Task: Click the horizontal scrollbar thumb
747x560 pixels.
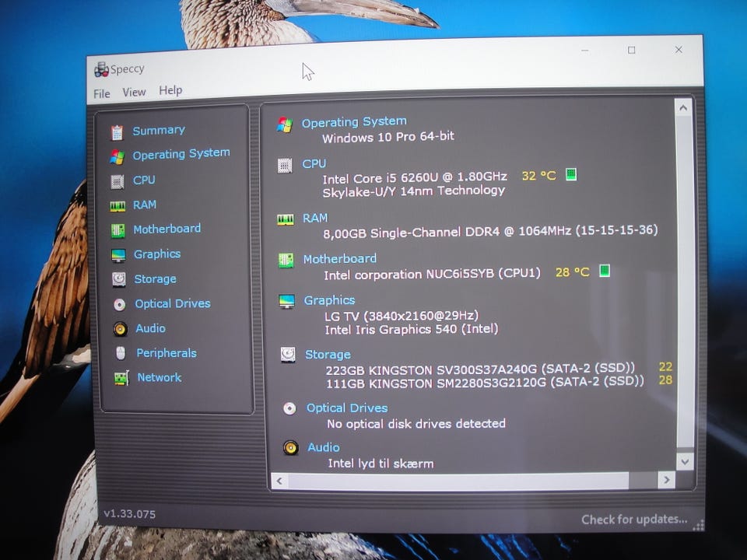Action: click(x=458, y=481)
